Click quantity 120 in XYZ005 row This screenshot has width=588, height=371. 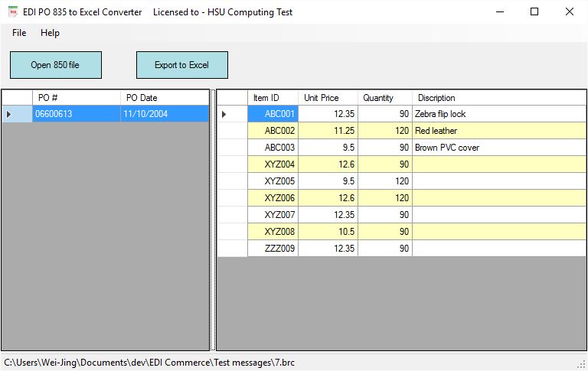385,181
